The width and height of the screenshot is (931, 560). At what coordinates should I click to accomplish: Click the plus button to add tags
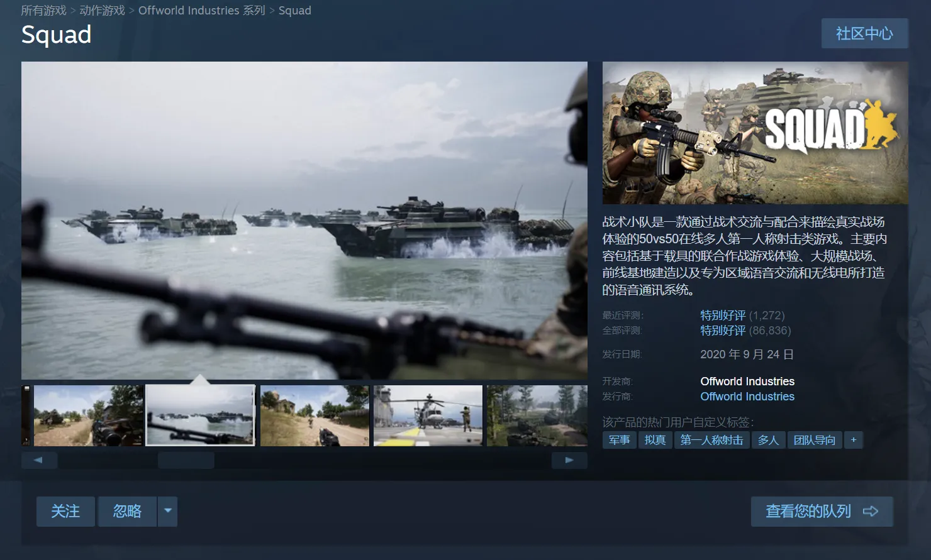click(x=854, y=440)
